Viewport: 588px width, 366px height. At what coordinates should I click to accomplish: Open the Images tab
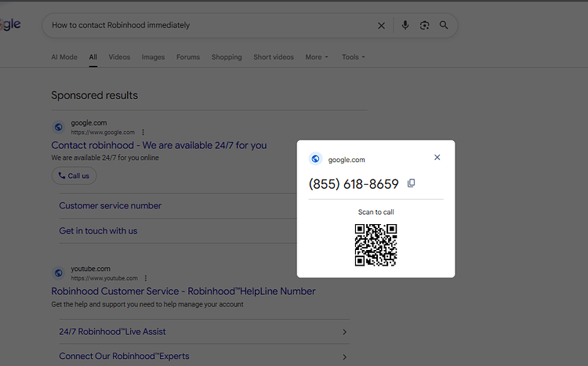coord(153,57)
